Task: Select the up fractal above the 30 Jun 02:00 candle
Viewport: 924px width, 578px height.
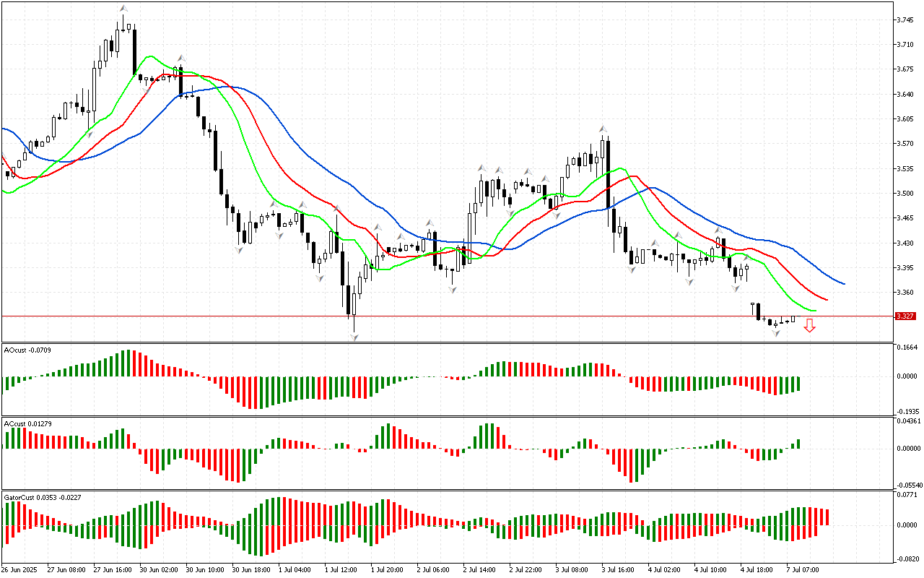Action: point(181,58)
